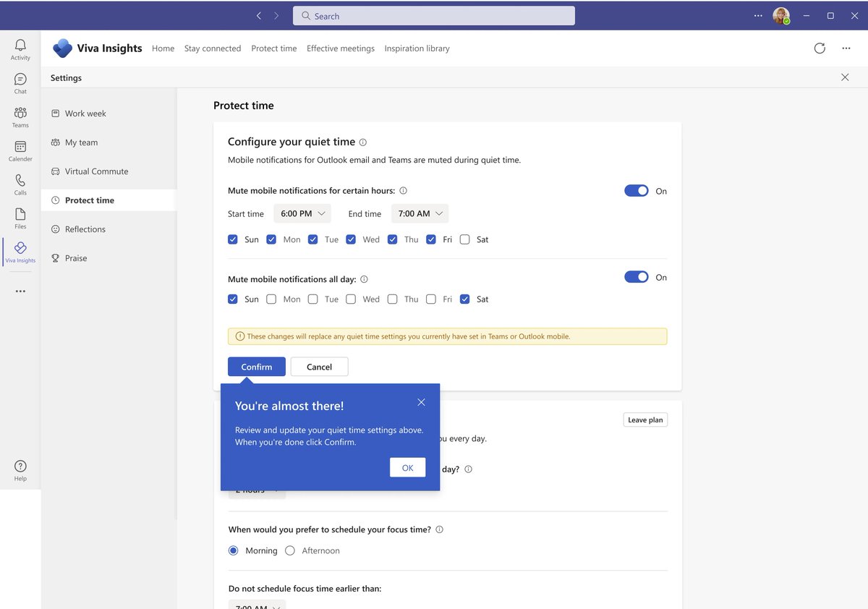
Task: Uncheck Thu for certain hours muting
Action: (392, 239)
